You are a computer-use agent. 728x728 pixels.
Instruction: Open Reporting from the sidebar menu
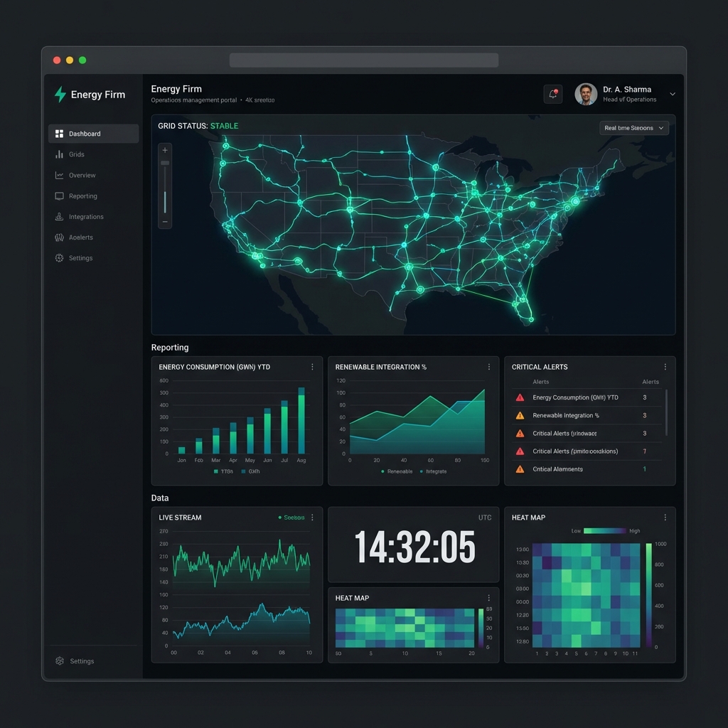click(82, 196)
